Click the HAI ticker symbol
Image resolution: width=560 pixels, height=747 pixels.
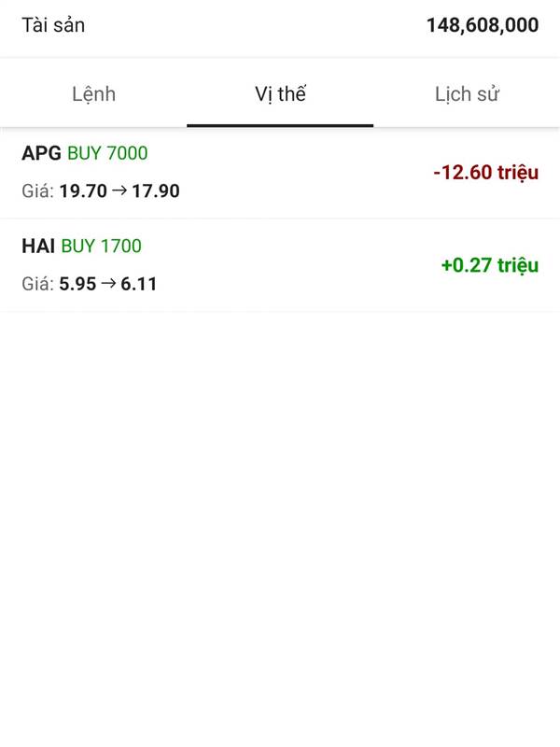tap(38, 247)
